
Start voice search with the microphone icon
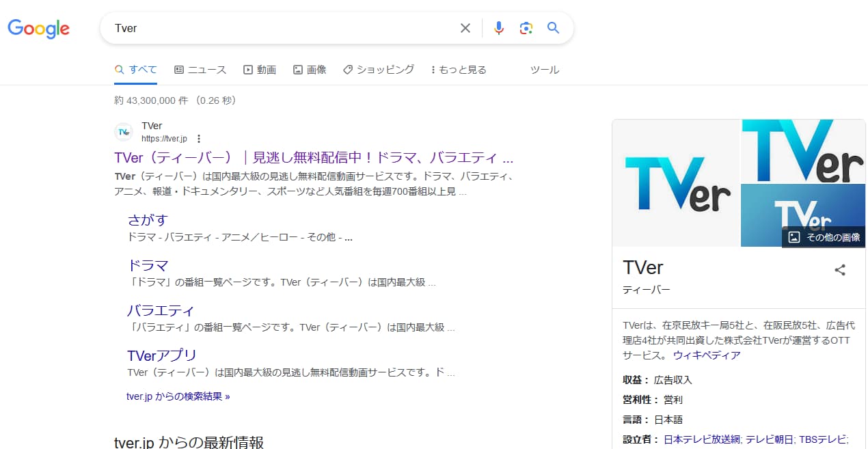click(498, 28)
